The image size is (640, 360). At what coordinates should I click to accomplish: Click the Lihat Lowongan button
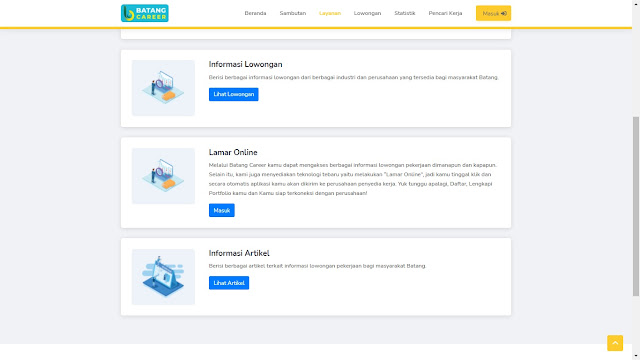(233, 94)
